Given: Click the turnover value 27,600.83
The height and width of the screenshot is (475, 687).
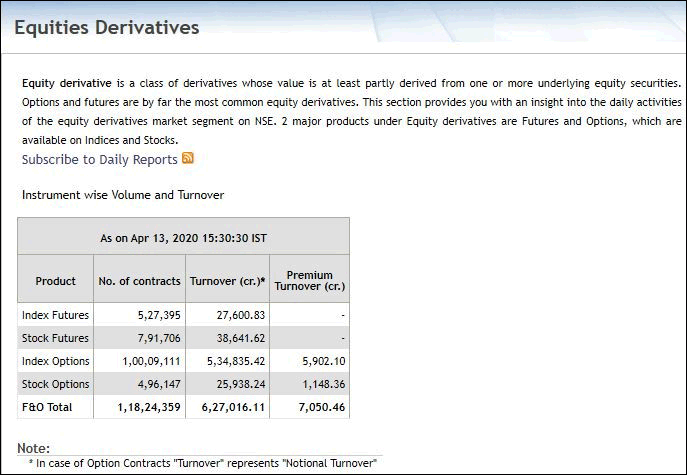Looking at the screenshot, I should click(x=241, y=315).
